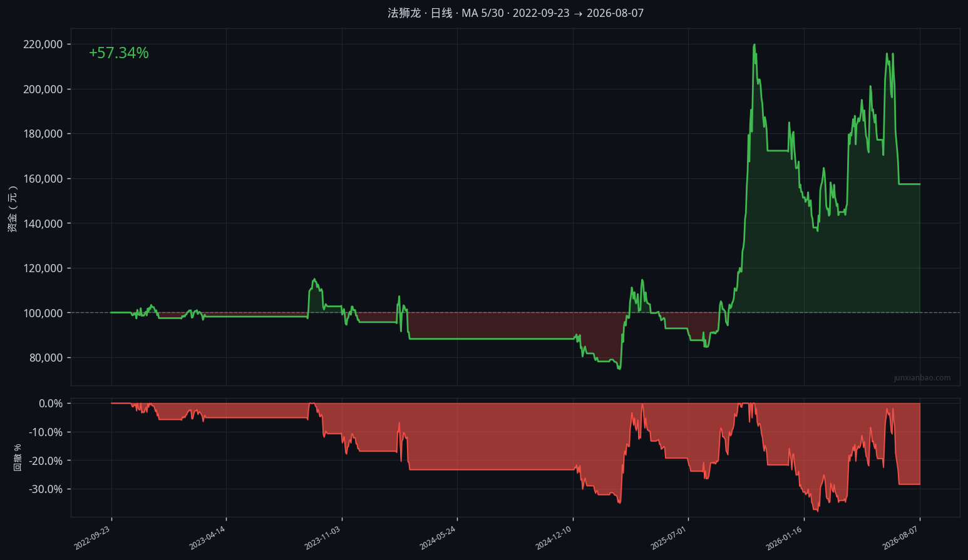Click the -30.0% drawdown tick label
This screenshot has width=968, height=560.
click(46, 489)
